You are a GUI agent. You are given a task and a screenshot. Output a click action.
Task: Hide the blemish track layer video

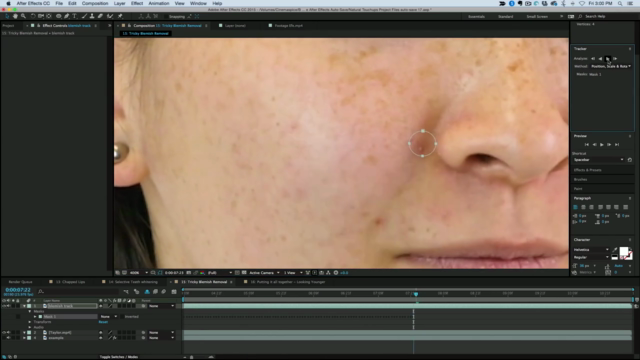(x=4, y=306)
